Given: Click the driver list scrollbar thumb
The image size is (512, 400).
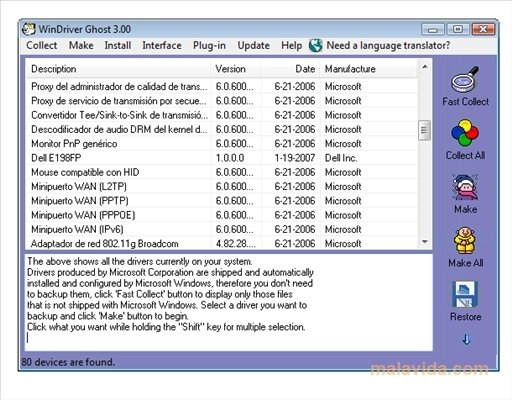Looking at the screenshot, I should pos(425,130).
